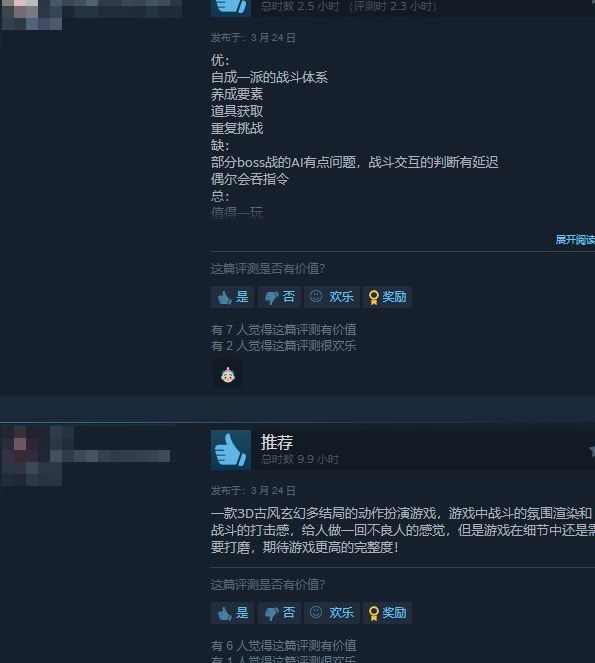Open second reviewer's blurred username link
This screenshot has height=663, width=595.
coord(110,456)
